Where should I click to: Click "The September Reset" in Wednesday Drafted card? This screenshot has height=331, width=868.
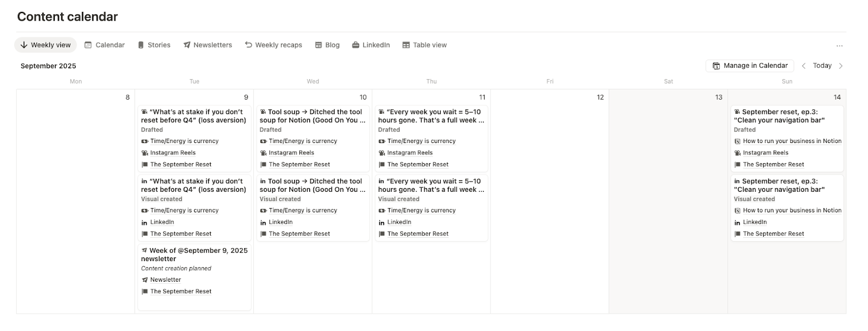[299, 165]
